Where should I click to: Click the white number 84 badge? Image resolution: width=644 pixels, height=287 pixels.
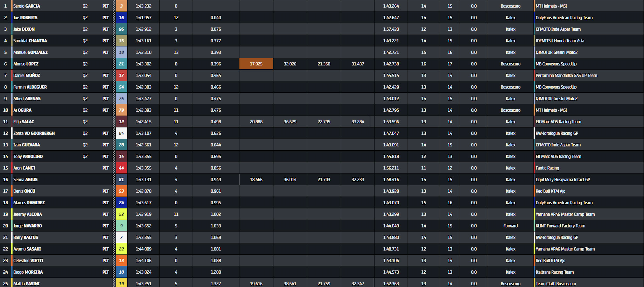pos(121,133)
